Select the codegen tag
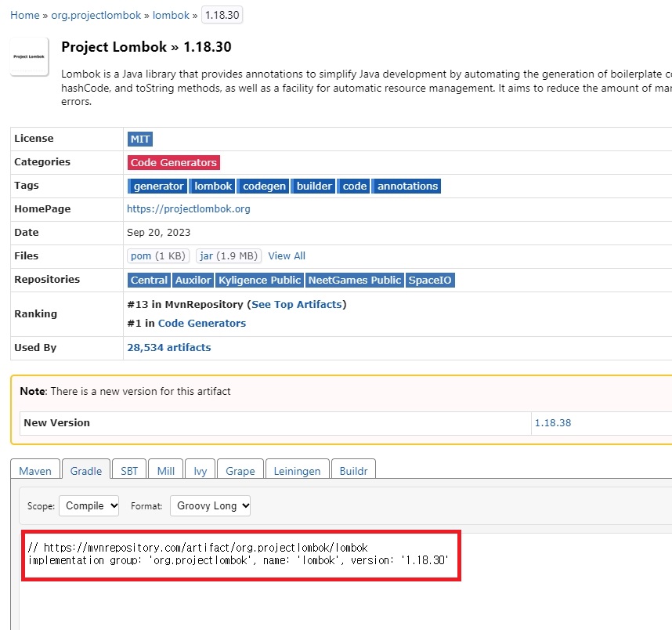The image size is (672, 630). coord(264,186)
